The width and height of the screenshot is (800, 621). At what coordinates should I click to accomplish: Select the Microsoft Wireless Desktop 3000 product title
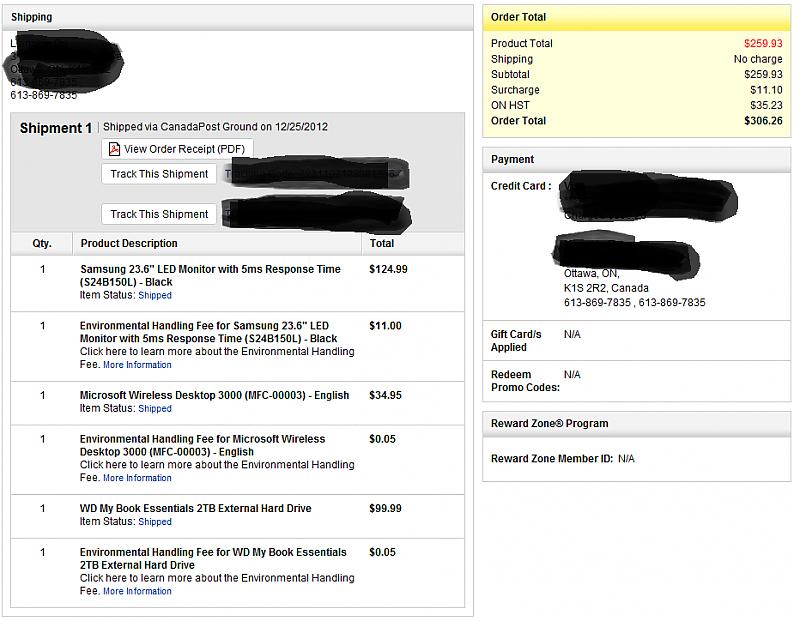(x=214, y=395)
